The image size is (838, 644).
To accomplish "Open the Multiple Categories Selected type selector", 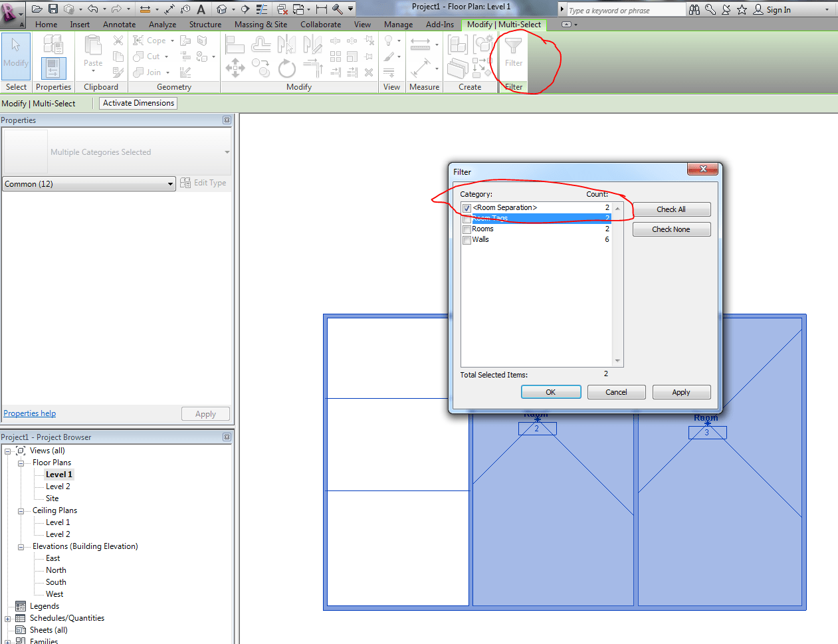I will (117, 152).
